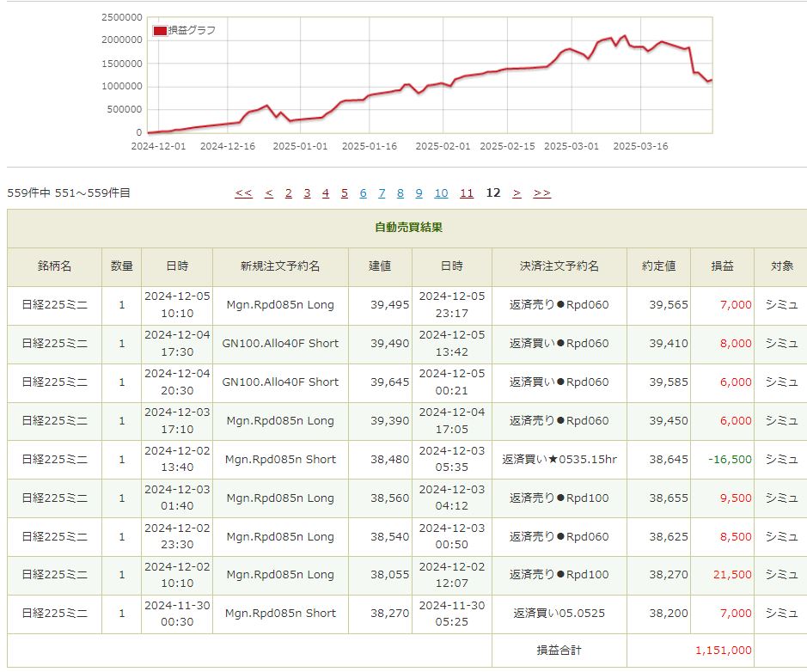The height and width of the screenshot is (672, 807).
Task: Select the 約定値 38,645 cell
Action: (659, 460)
